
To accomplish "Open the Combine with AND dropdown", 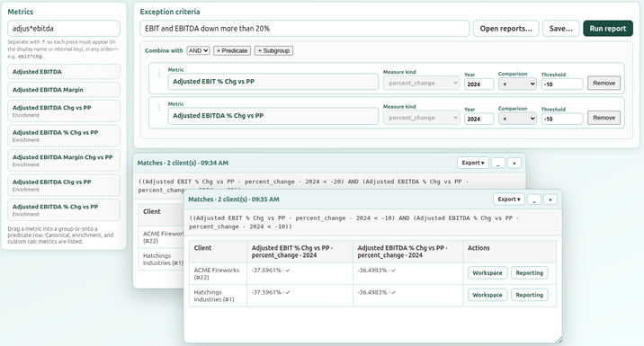I will point(199,50).
